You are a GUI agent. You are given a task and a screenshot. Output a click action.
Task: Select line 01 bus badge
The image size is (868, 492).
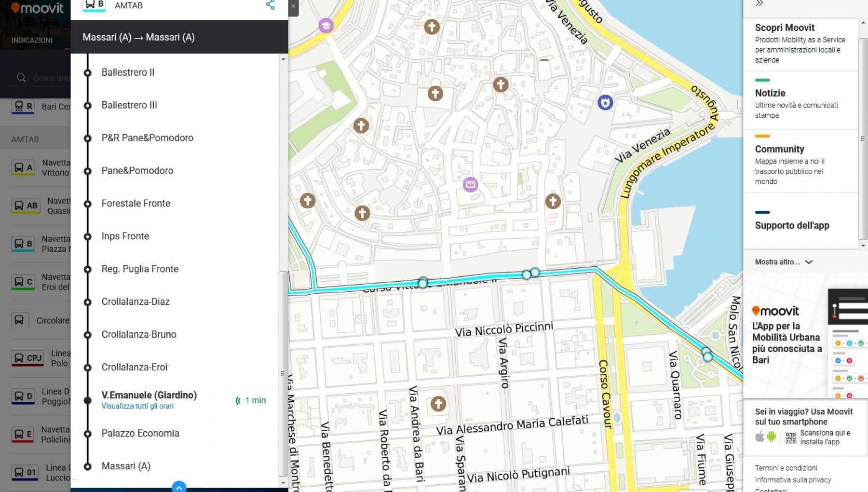(25, 473)
